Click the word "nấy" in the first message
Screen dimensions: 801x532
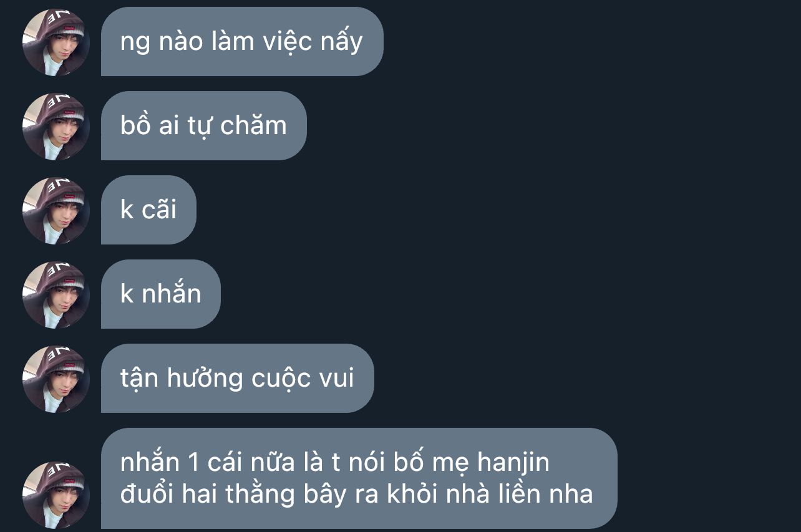click(341, 42)
